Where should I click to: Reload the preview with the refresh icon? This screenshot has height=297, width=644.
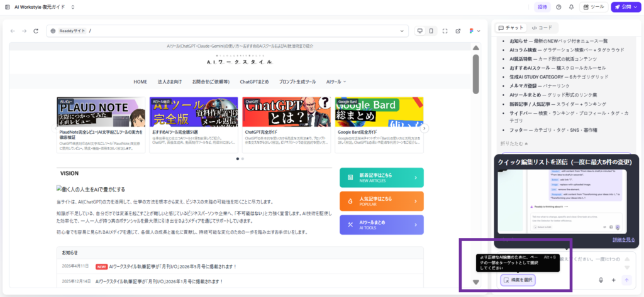click(36, 31)
